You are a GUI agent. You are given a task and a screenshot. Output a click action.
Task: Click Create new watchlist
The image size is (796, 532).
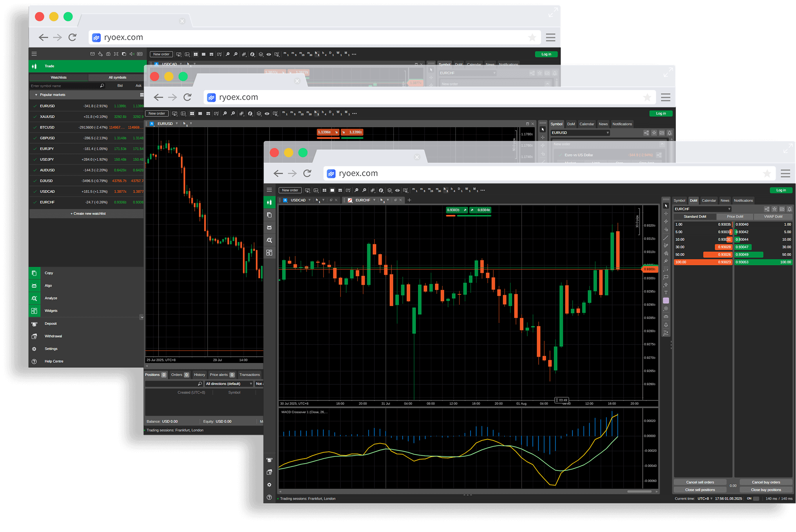click(88, 213)
